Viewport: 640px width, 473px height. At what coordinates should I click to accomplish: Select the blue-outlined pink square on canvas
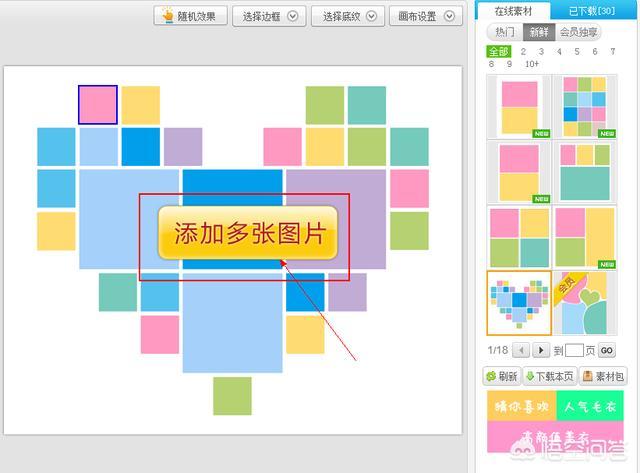tap(98, 105)
